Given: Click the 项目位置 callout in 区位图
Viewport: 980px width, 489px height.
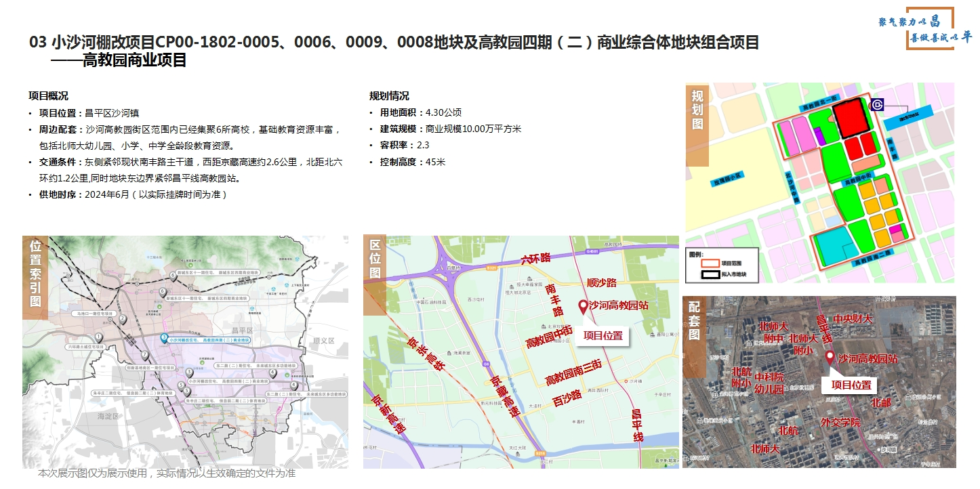Looking at the screenshot, I should 603,335.
